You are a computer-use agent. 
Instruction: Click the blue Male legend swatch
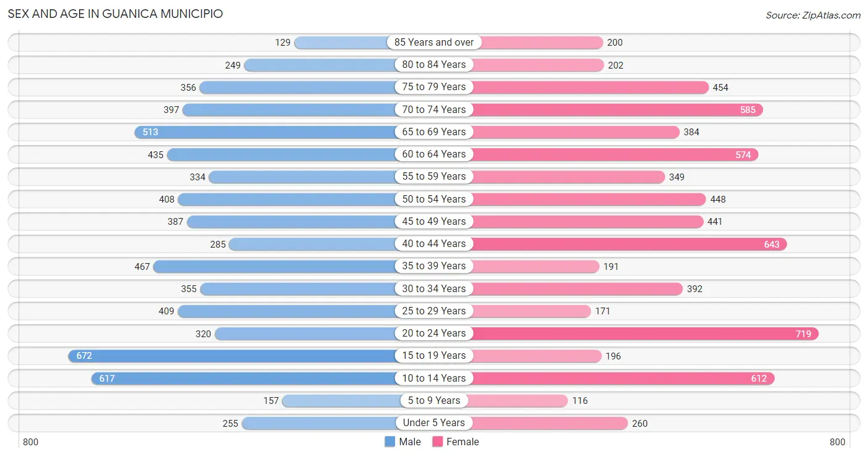point(390,442)
